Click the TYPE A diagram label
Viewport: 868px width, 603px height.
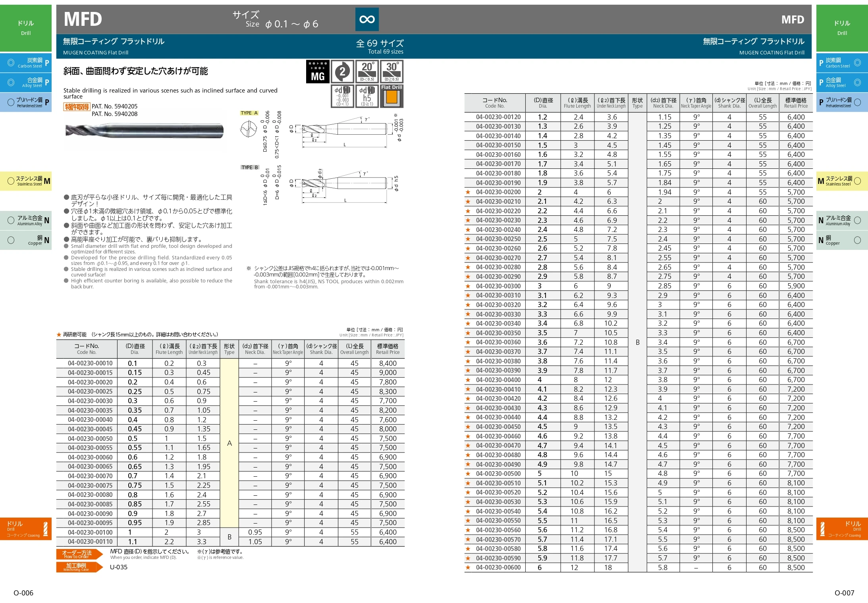pos(249,113)
